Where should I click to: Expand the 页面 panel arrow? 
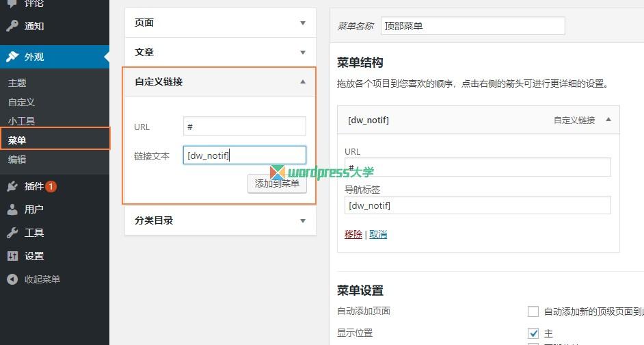coord(303,23)
